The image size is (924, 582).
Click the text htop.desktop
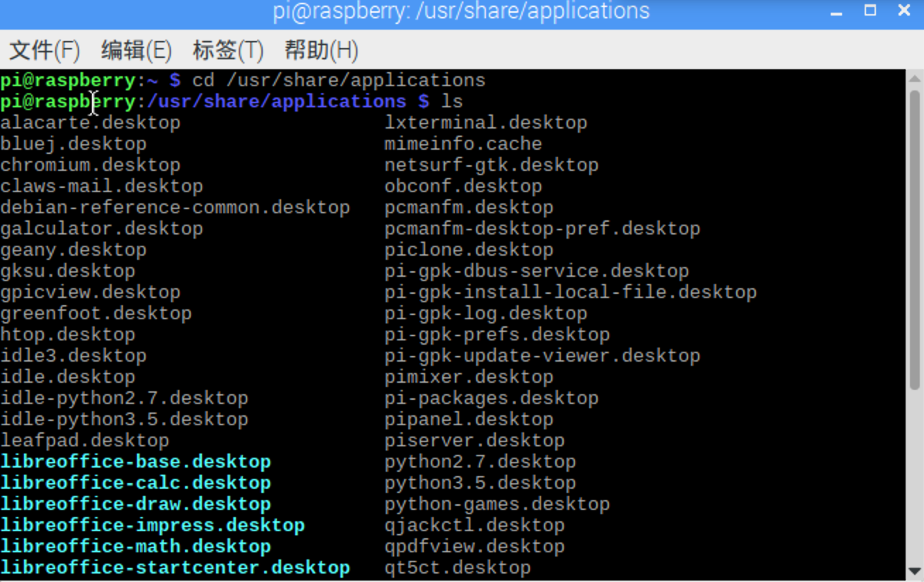(x=68, y=335)
